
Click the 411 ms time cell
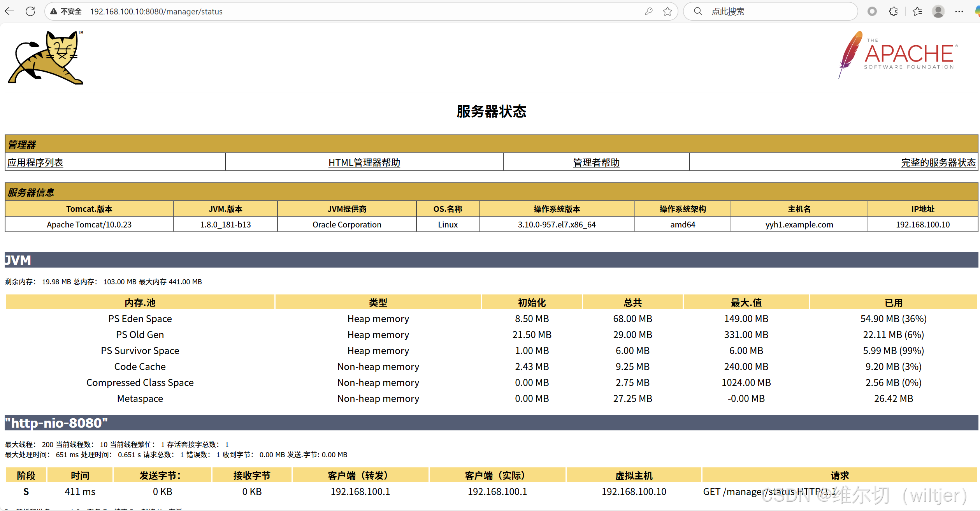coord(80,492)
